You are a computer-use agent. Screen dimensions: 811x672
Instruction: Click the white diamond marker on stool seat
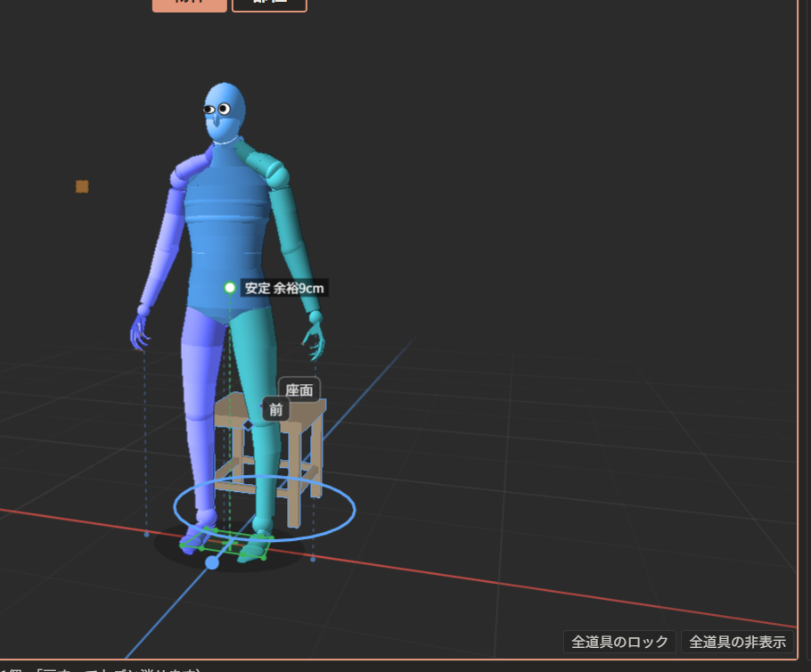249,425
